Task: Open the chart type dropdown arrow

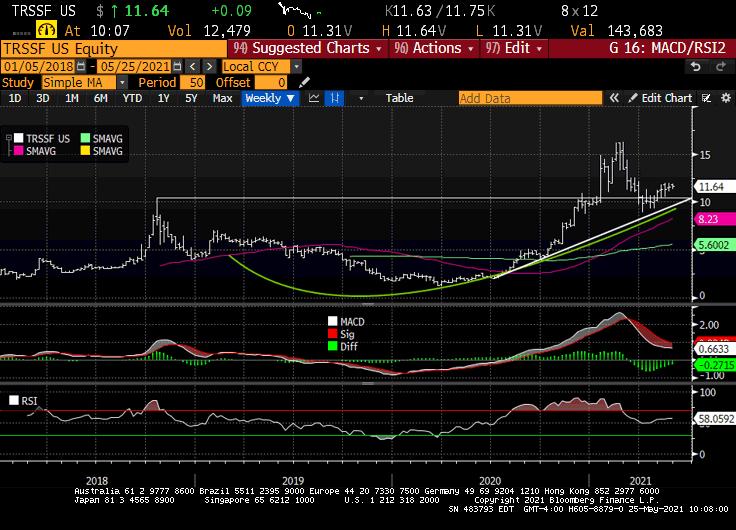Action: click(361, 98)
